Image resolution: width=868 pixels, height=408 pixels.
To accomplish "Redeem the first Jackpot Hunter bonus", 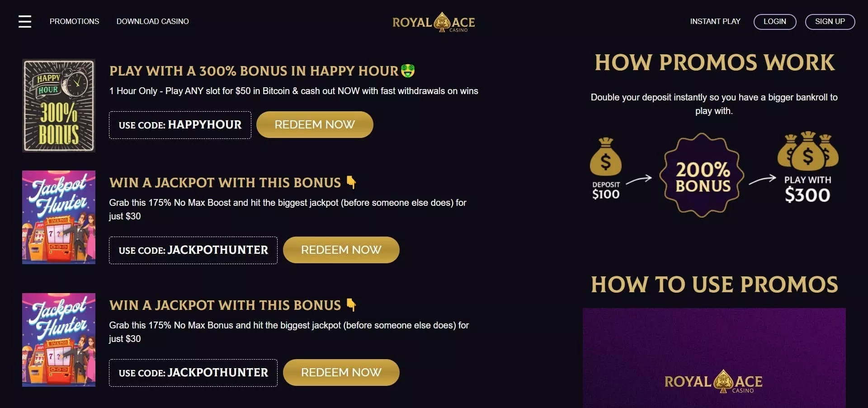I will pyautogui.click(x=341, y=250).
